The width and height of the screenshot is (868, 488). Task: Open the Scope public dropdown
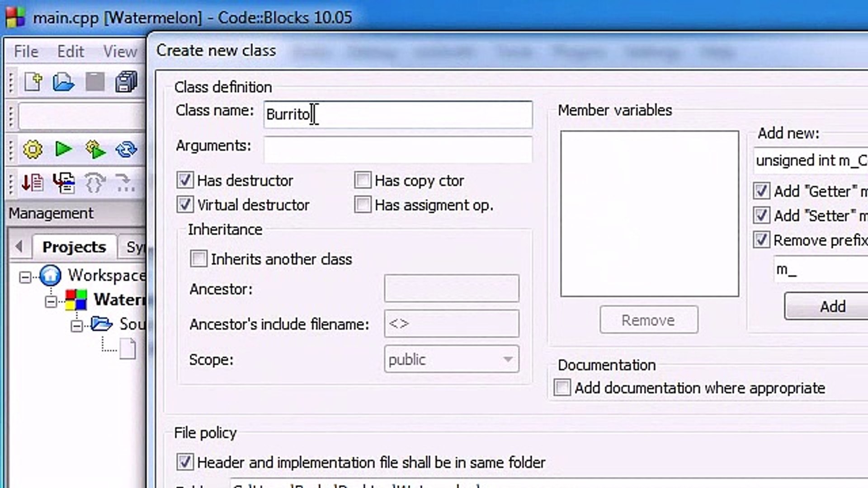click(x=451, y=359)
